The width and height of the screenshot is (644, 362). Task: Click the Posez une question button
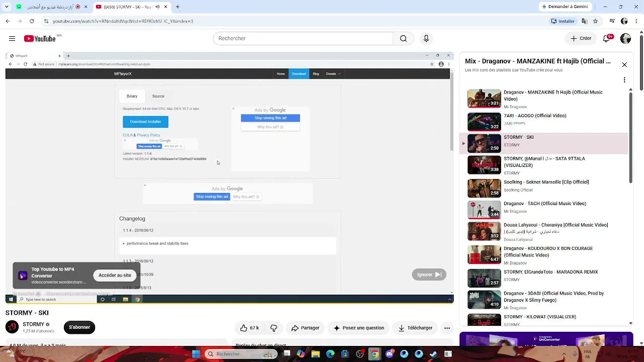click(x=359, y=328)
